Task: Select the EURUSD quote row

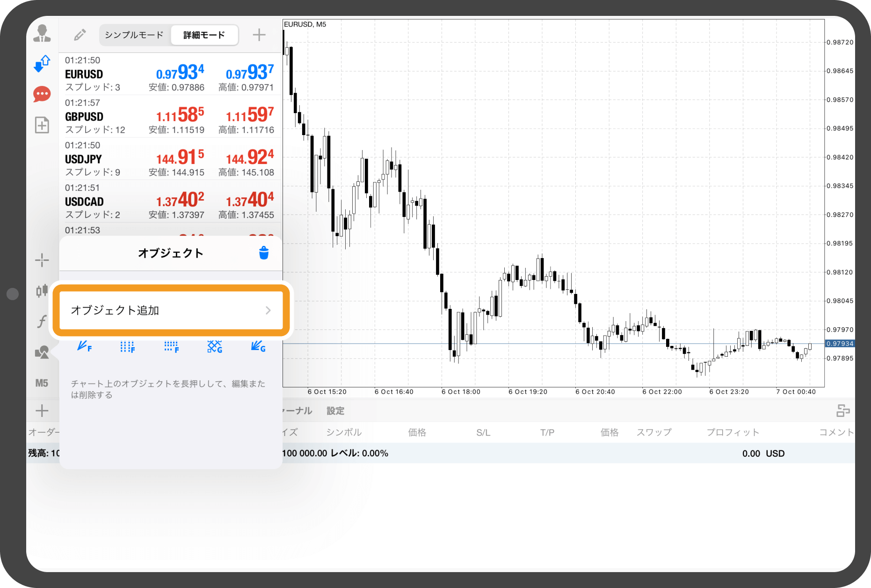Action: pos(169,74)
